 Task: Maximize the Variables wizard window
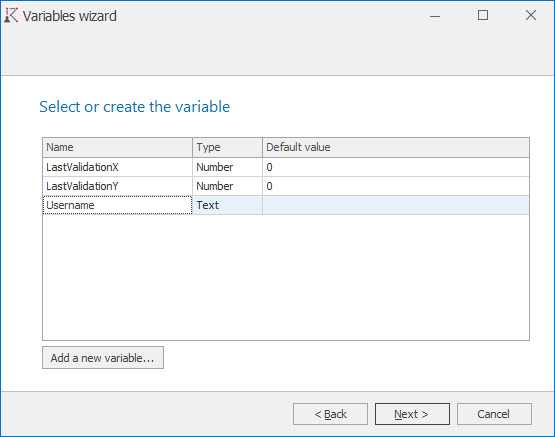pyautogui.click(x=483, y=16)
